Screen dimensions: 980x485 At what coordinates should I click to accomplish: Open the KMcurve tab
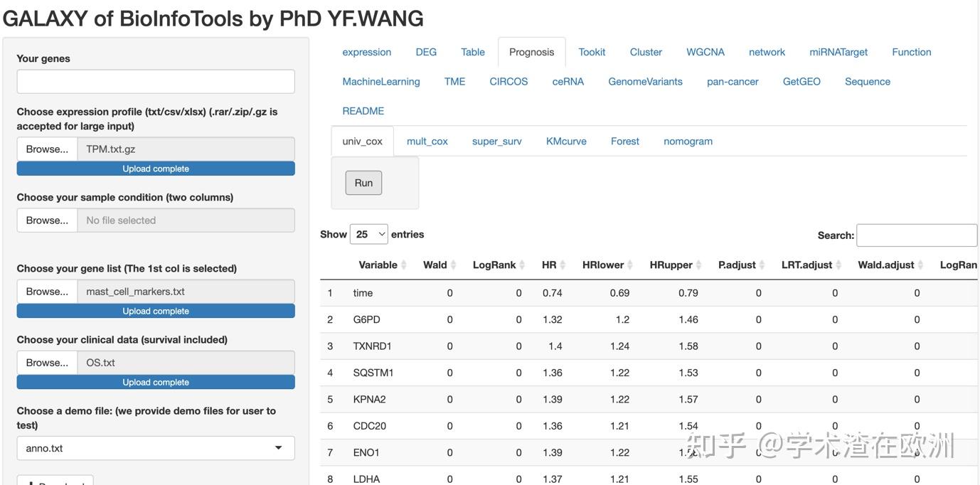tap(565, 141)
